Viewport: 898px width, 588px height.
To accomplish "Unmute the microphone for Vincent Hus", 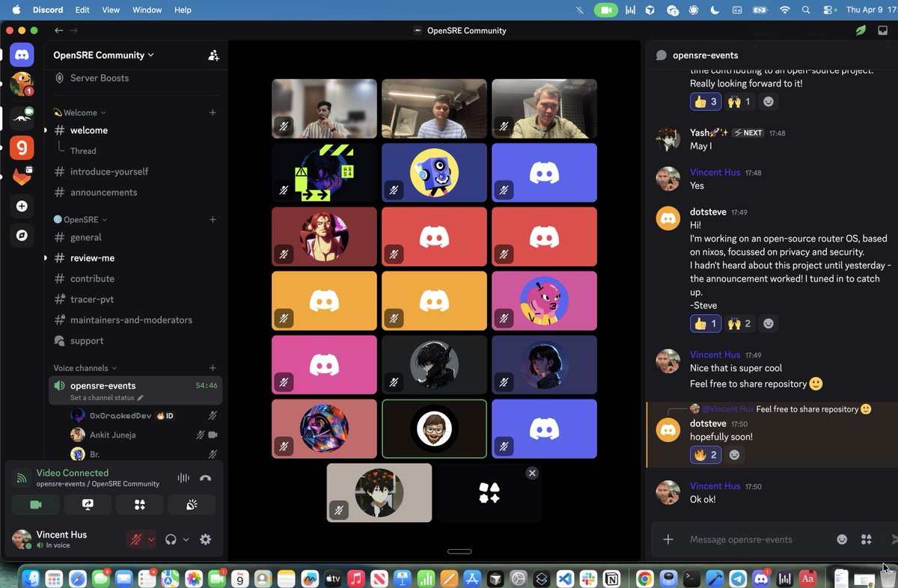I will pyautogui.click(x=135, y=539).
